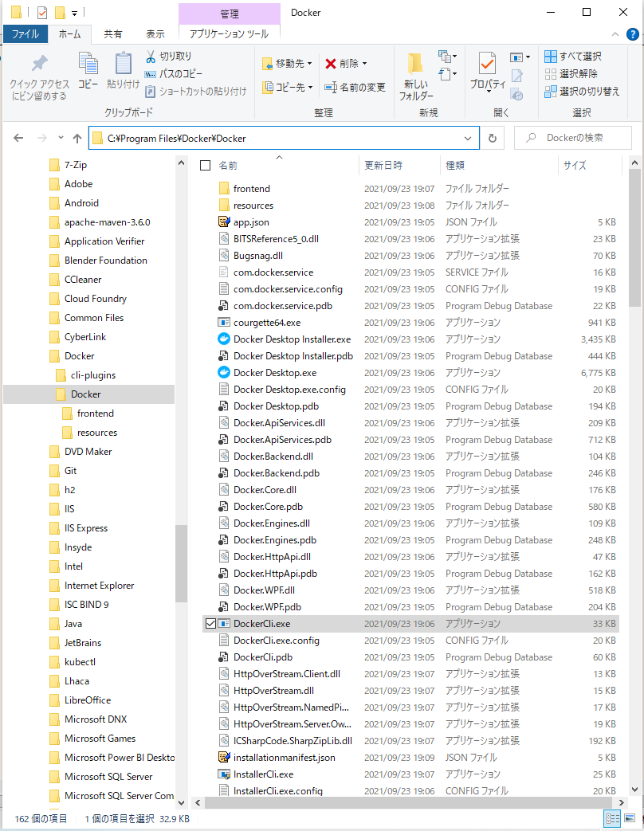The height and width of the screenshot is (831, 644).
Task: Click the frontend folder icon in file list
Action: [224, 189]
